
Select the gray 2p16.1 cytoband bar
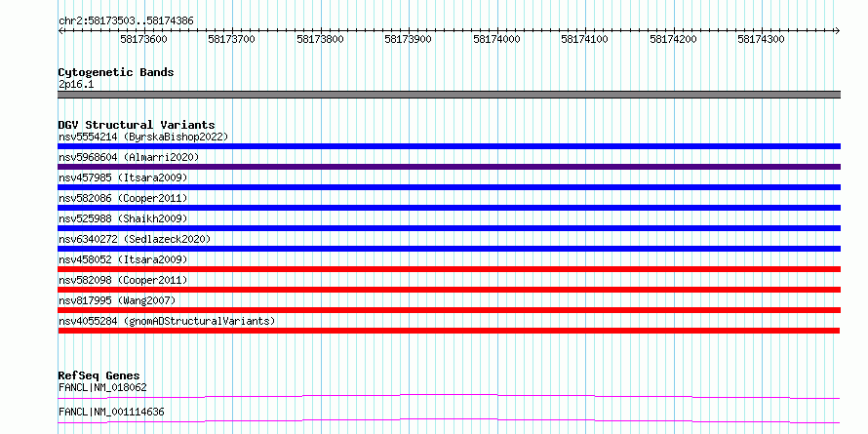(x=449, y=95)
